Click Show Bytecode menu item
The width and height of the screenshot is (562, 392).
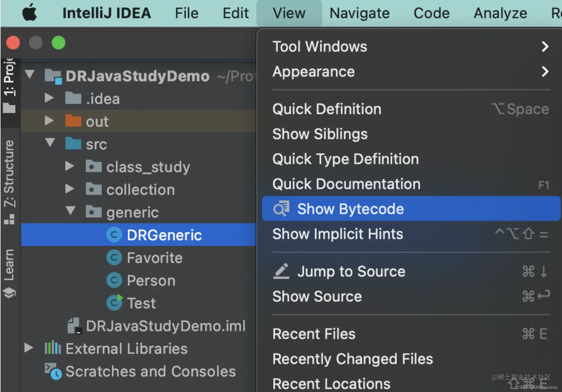click(411, 209)
